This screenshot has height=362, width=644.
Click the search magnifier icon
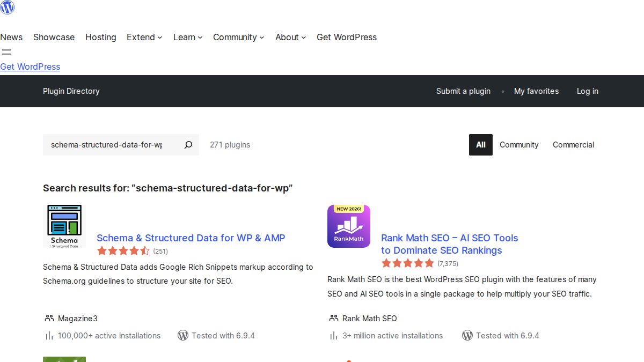click(187, 145)
